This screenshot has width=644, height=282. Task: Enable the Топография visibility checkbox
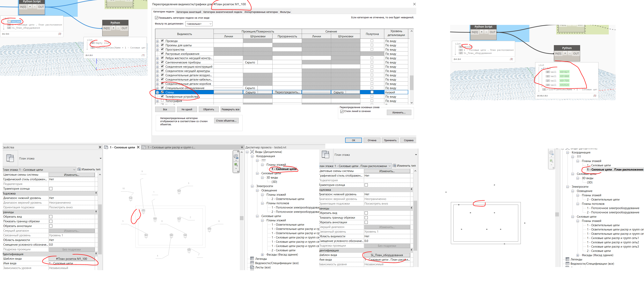point(162,101)
